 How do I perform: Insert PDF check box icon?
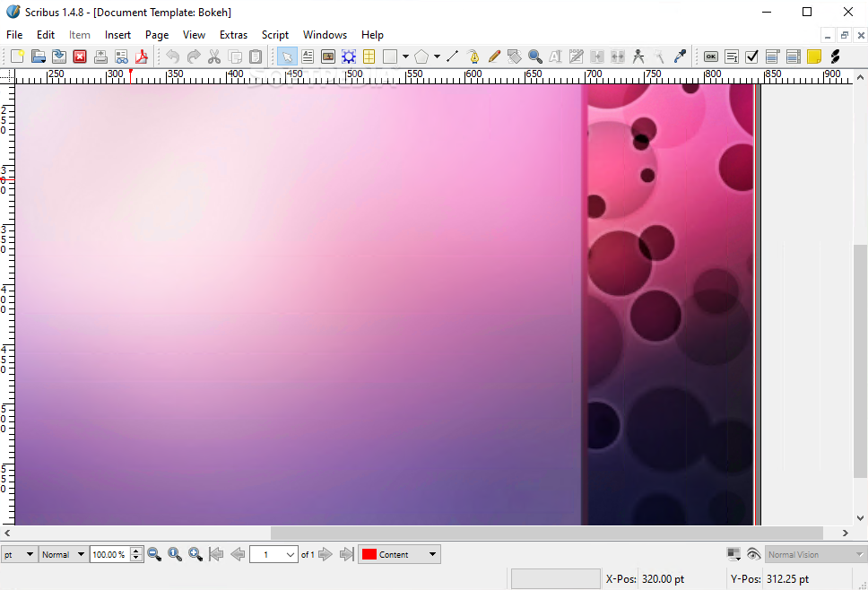tap(751, 56)
